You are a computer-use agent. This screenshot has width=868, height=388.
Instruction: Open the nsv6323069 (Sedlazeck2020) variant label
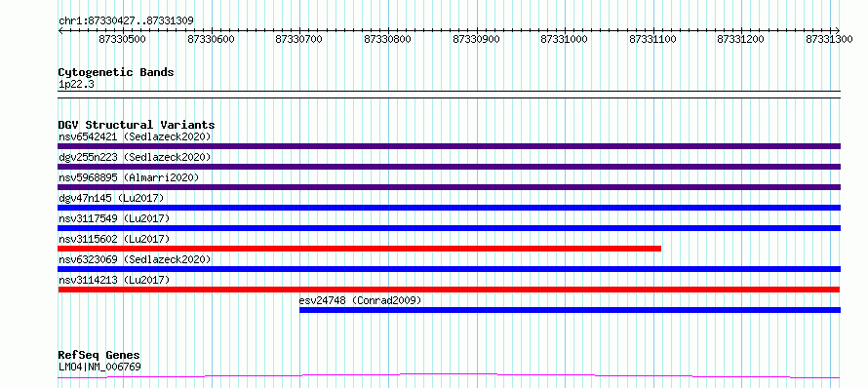135,259
